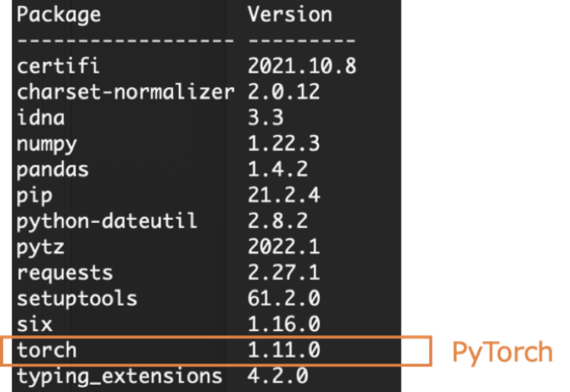Screen dimensions: 570x392
Task: Click the pytz package entry
Action: tap(40, 248)
